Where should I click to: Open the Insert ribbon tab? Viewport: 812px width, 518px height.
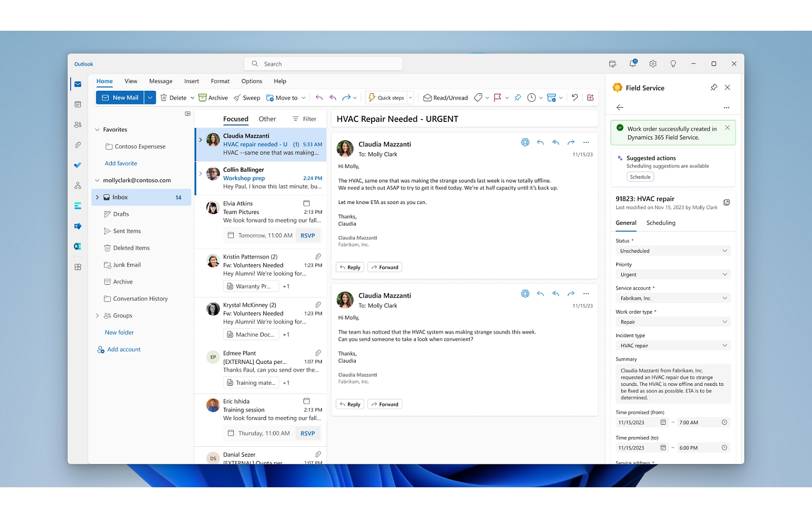tap(191, 81)
